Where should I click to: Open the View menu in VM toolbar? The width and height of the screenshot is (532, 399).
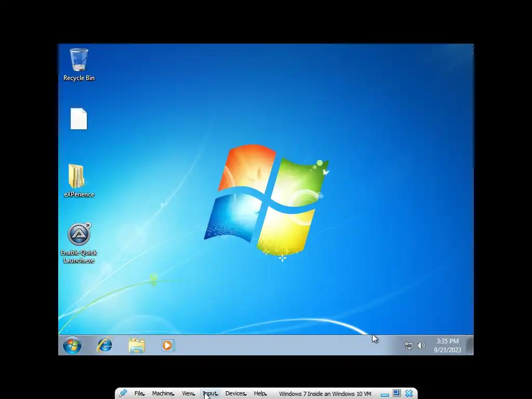pyautogui.click(x=188, y=394)
